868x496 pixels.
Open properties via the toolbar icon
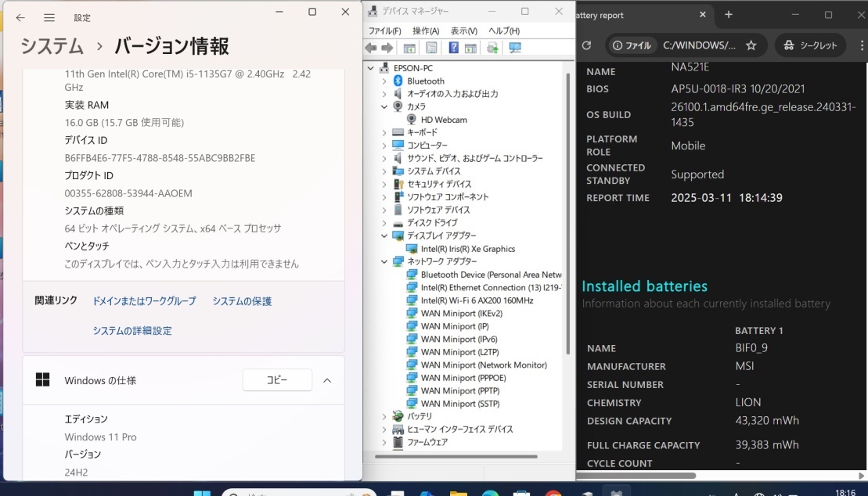(431, 48)
